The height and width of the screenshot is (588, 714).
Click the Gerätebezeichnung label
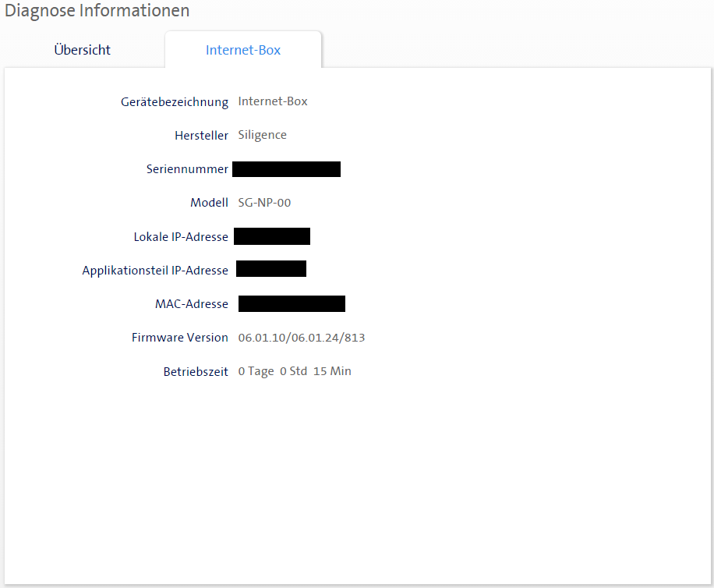click(x=175, y=102)
